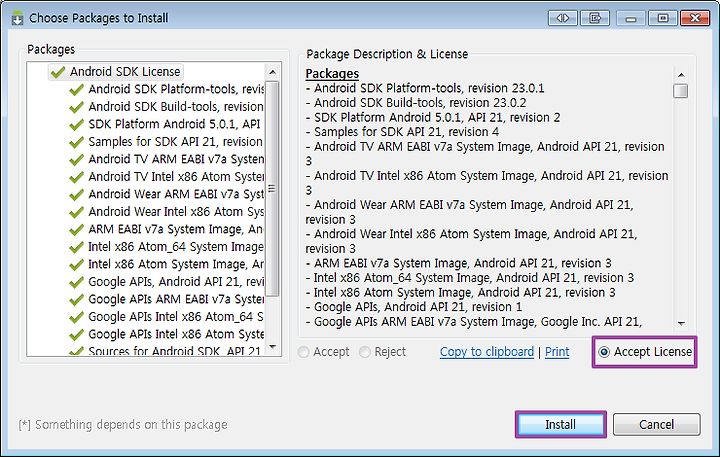This screenshot has height=457, width=720.
Task: Click checkmark next to ARM EABI v7a System Image
Action: 76,229
